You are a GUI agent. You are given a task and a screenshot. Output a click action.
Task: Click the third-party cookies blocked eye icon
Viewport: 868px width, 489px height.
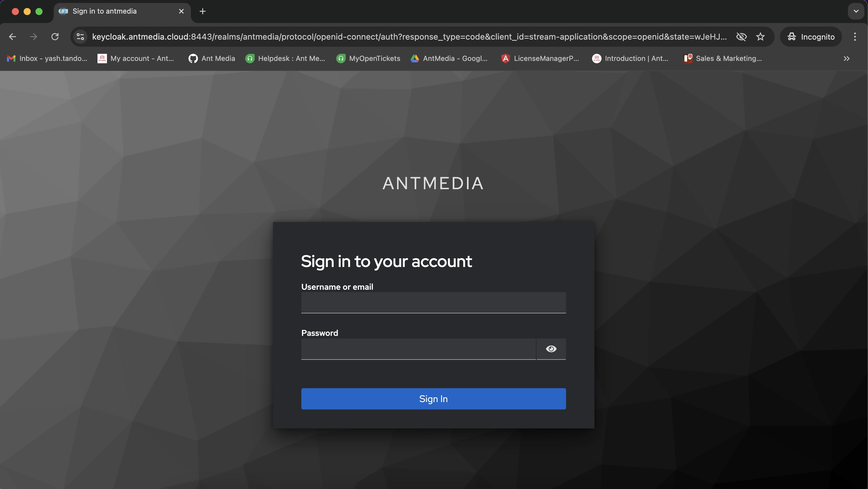[741, 37]
